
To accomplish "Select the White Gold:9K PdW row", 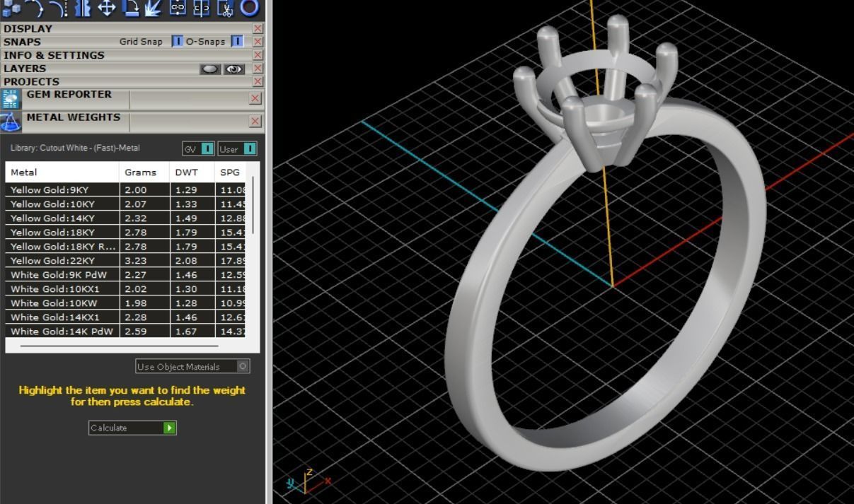I will (125, 275).
